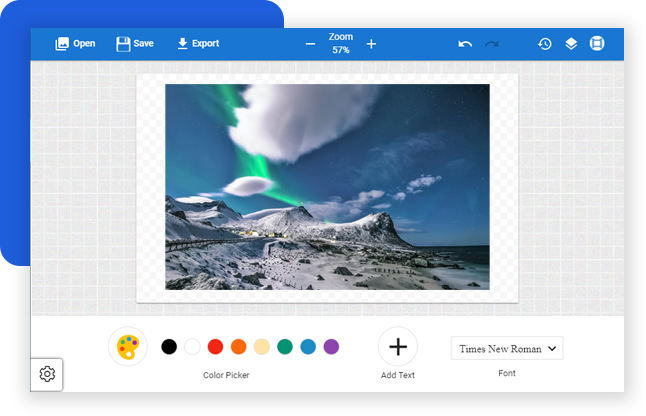The width and height of the screenshot is (646, 416).
Task: Redo the last action
Action: [492, 44]
